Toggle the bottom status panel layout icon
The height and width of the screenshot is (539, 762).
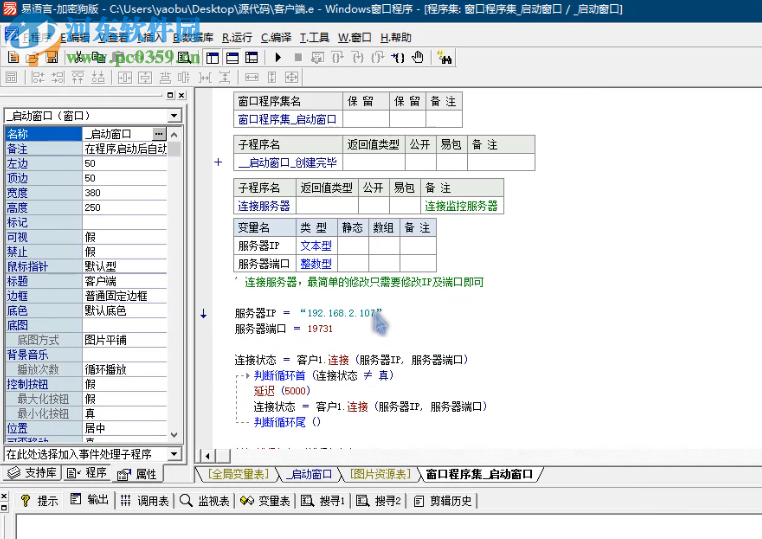[x=232, y=58]
